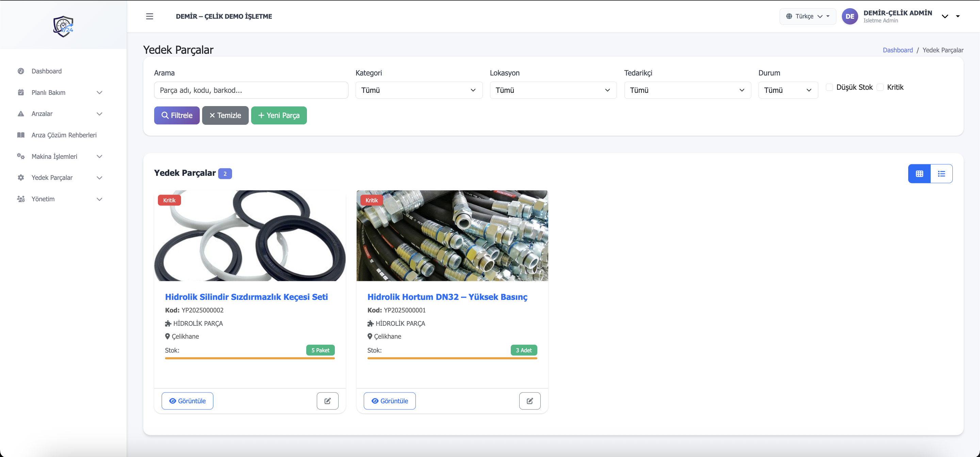Open the Kategori dropdown

[419, 90]
